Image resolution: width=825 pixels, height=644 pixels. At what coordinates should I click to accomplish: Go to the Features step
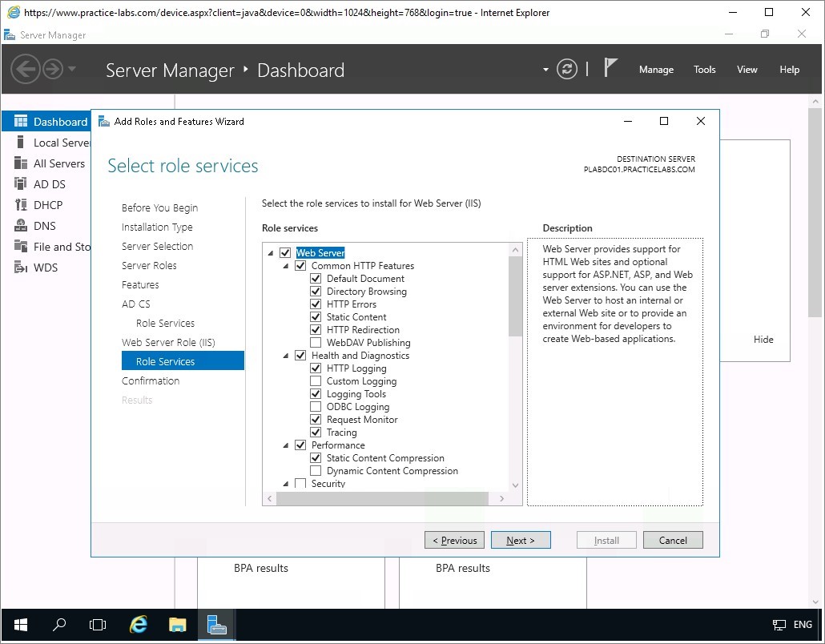pos(140,284)
